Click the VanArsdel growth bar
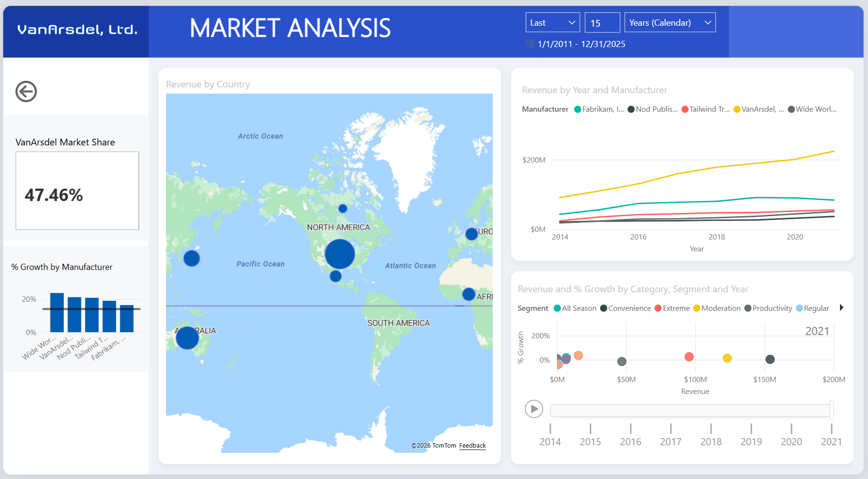Image resolution: width=868 pixels, height=479 pixels. pyautogui.click(x=75, y=315)
